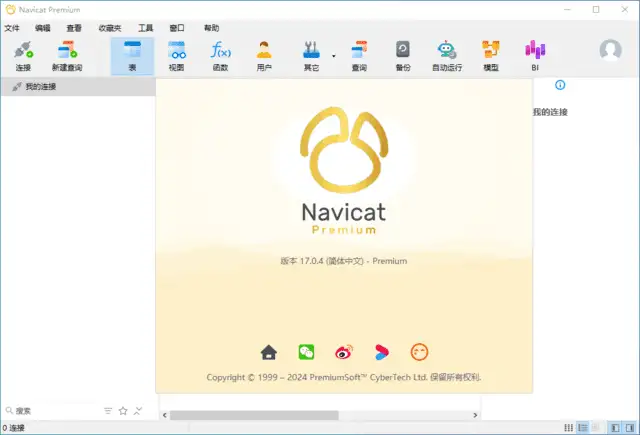
Task: Switch to detail view in status bar
Action: pyautogui.click(x=596, y=428)
